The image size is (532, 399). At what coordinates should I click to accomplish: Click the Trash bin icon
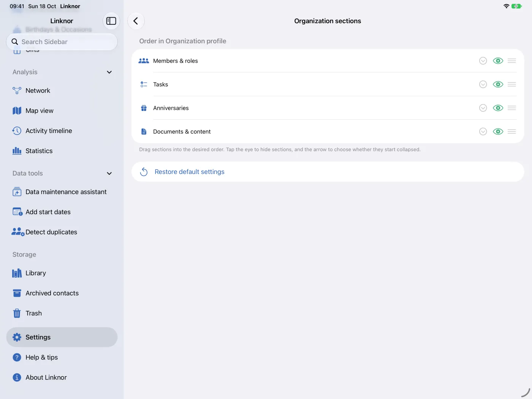click(17, 313)
